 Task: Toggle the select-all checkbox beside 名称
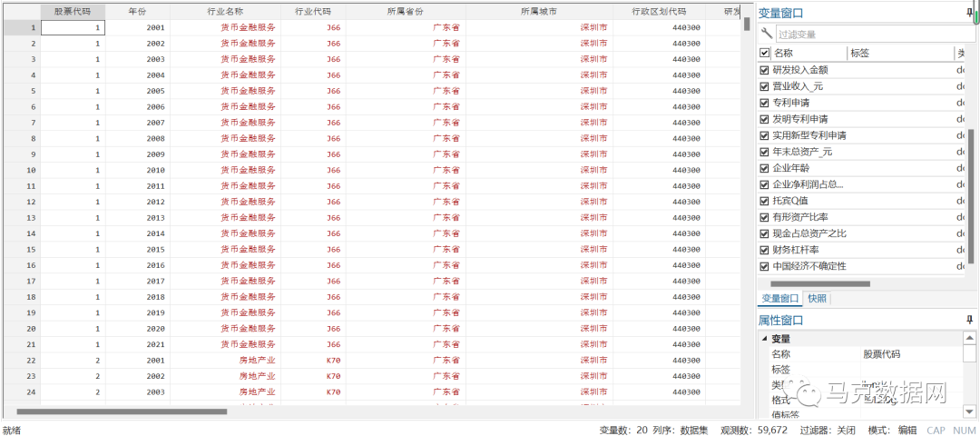pyautogui.click(x=764, y=54)
